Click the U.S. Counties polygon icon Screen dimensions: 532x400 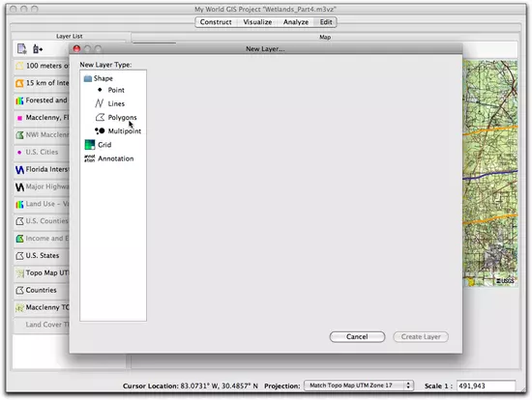pos(19,221)
